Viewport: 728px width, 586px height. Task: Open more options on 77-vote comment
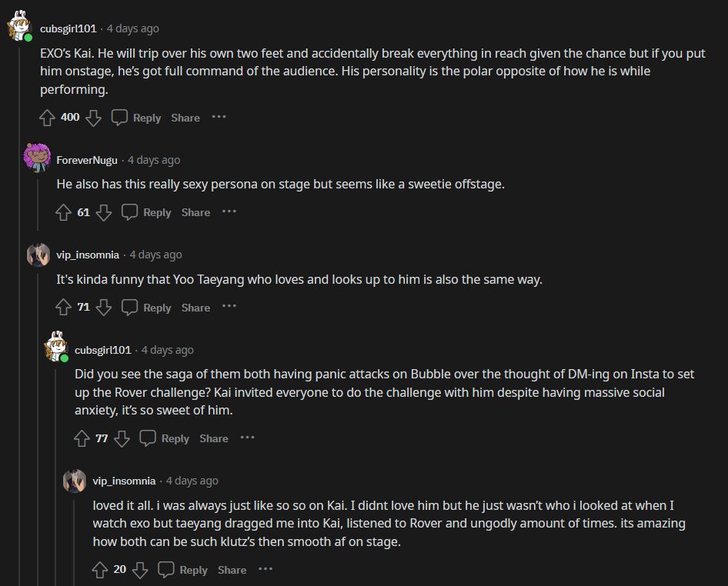point(247,438)
